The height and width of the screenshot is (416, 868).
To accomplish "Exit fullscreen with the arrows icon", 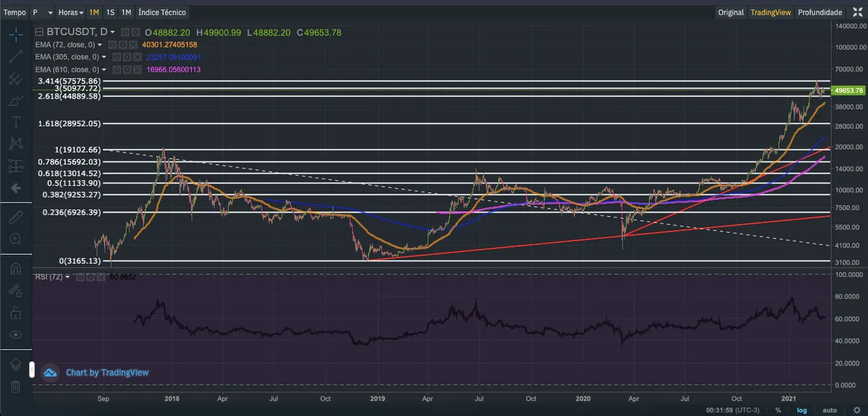I will tap(857, 12).
